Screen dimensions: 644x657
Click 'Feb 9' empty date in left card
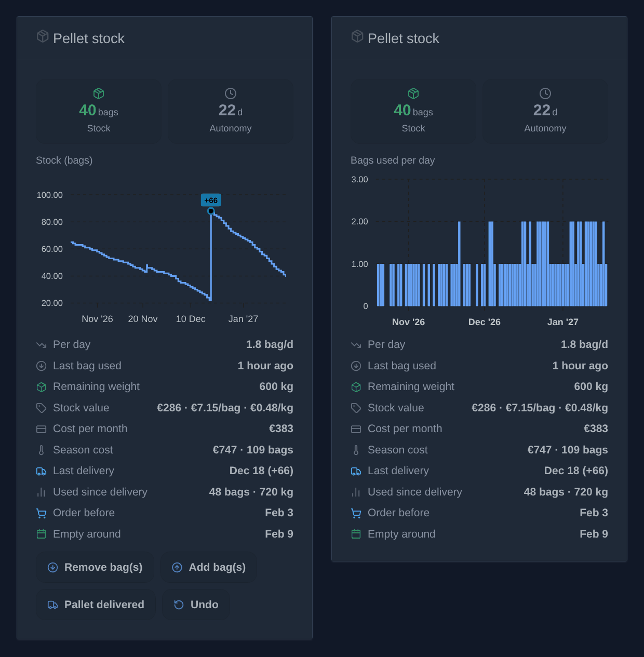(x=279, y=534)
